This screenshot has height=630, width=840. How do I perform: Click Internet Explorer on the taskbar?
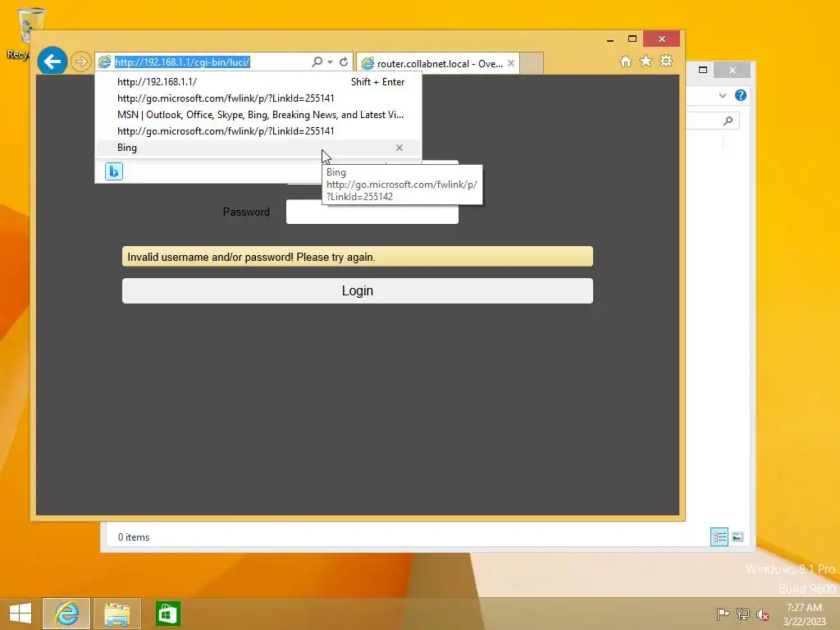point(66,614)
